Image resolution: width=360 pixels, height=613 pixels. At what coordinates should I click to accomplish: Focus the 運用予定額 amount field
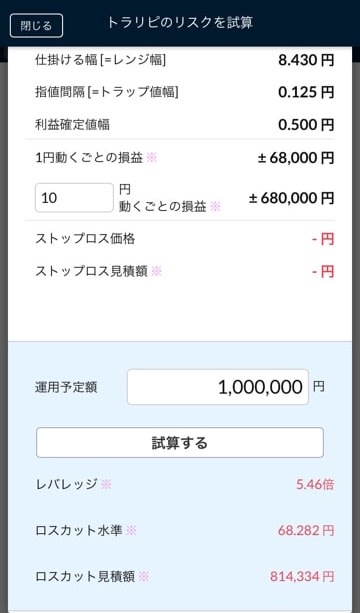point(218,387)
